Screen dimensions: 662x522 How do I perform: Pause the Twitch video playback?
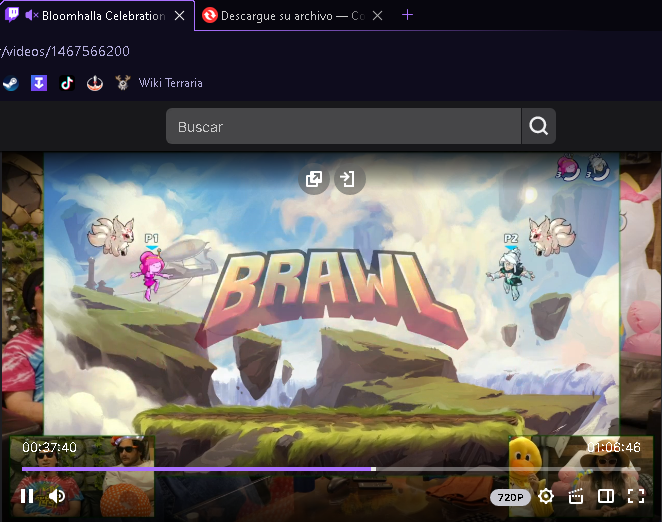27,496
